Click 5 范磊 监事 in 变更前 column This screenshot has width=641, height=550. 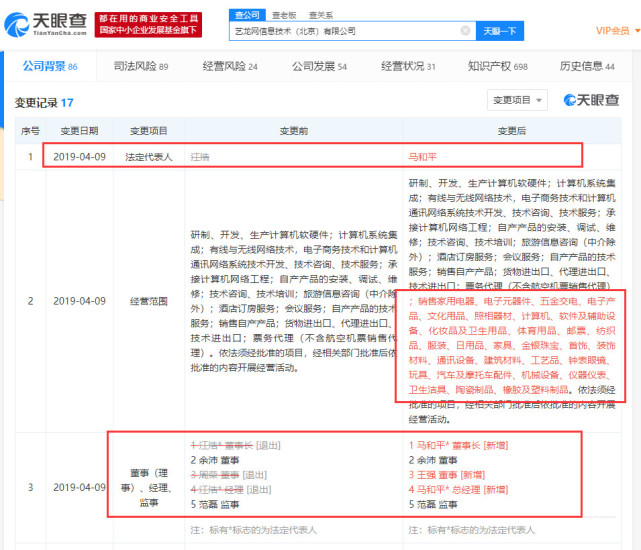pos(215,505)
